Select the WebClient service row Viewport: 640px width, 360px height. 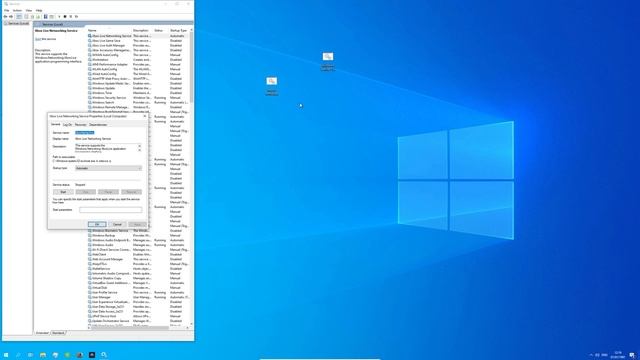click(138, 254)
